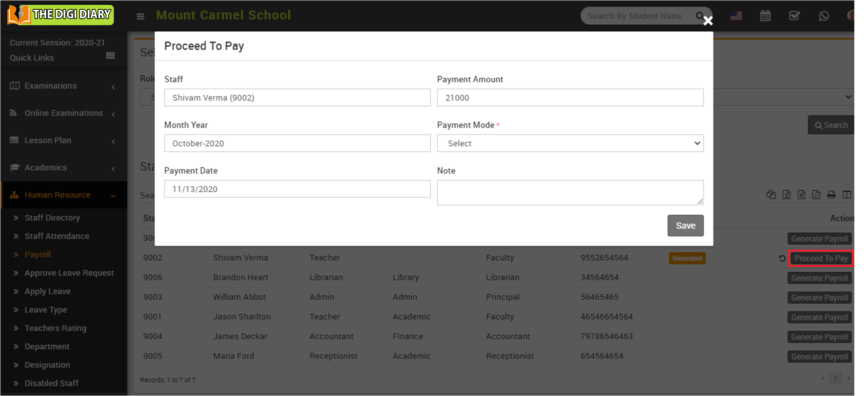Expand the Examinations sidebar menu
Screen dimensions: 868x396
pyautogui.click(x=63, y=86)
